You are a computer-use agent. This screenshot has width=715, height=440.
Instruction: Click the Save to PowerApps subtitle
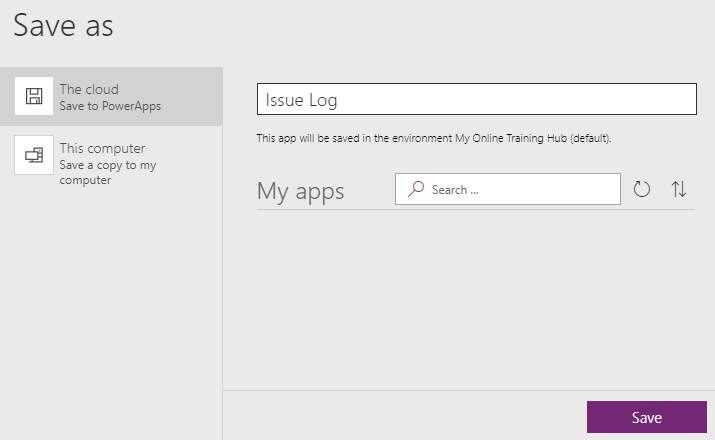pyautogui.click(x=110, y=106)
